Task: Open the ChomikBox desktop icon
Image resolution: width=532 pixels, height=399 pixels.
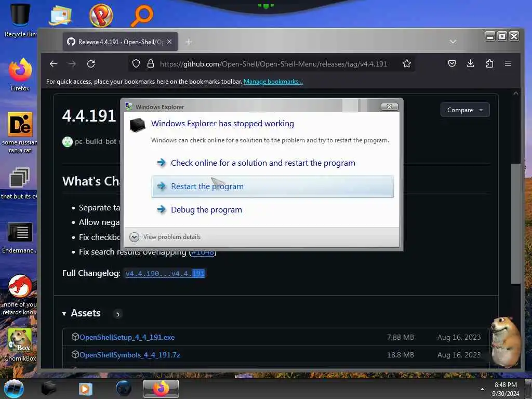Action: coord(20,345)
